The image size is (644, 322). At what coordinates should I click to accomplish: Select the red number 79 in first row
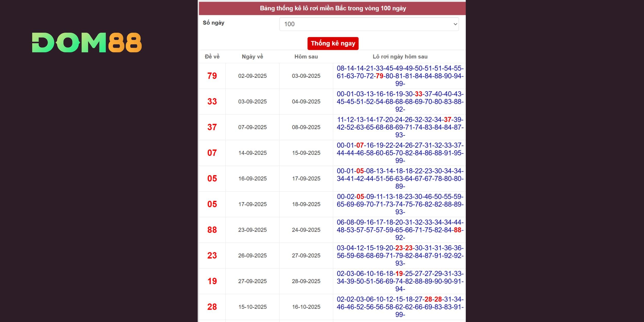pos(212,76)
